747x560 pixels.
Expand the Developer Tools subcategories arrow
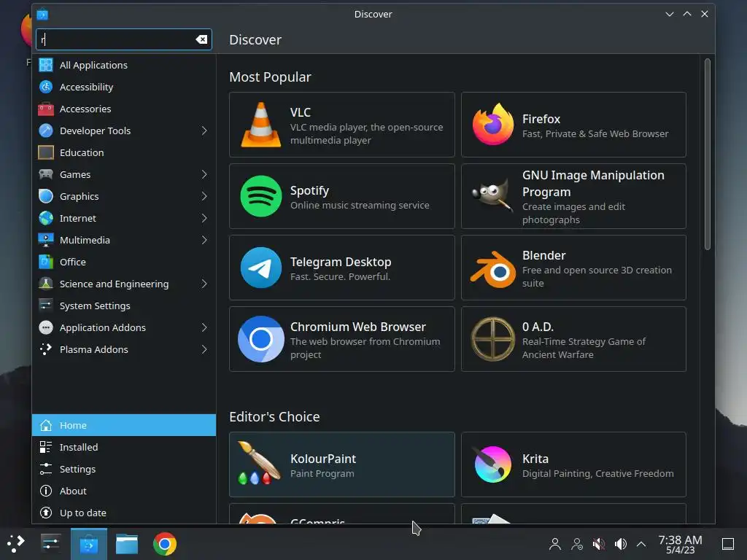(204, 131)
